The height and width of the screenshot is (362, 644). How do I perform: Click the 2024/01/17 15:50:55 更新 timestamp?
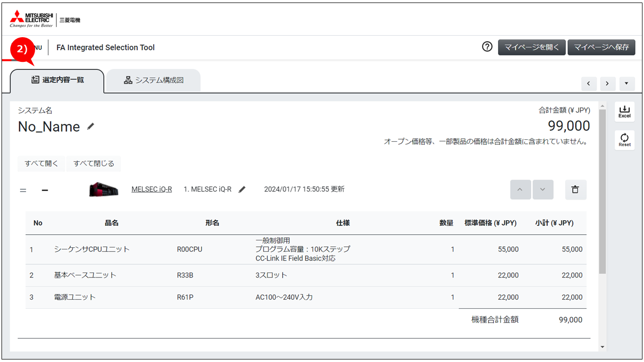[304, 190]
